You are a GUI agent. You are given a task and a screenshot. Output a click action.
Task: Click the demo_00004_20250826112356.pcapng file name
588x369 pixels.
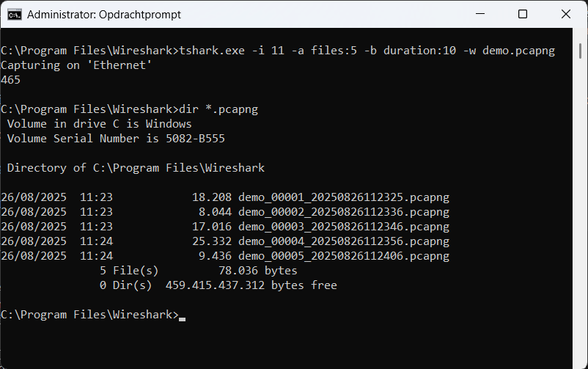click(343, 241)
